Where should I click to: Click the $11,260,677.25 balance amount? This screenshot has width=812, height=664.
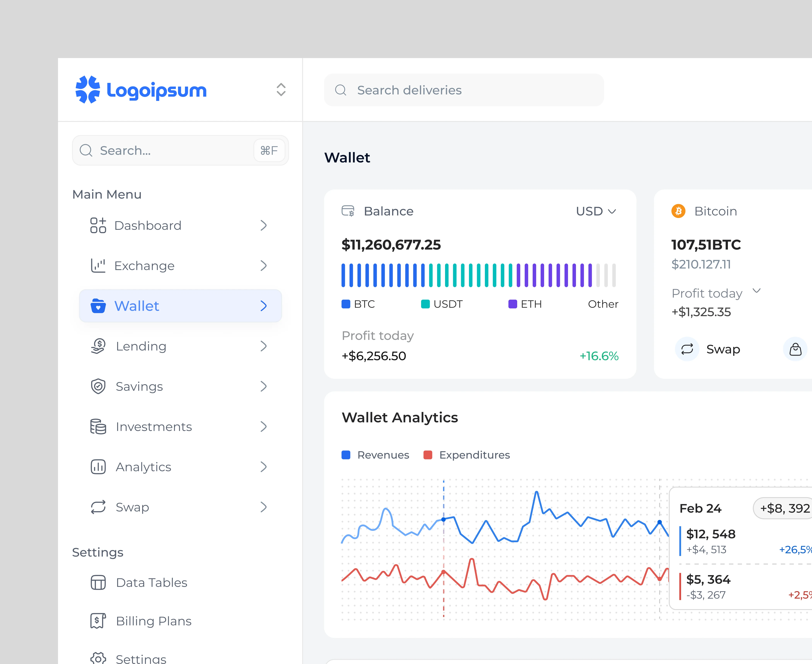click(391, 245)
